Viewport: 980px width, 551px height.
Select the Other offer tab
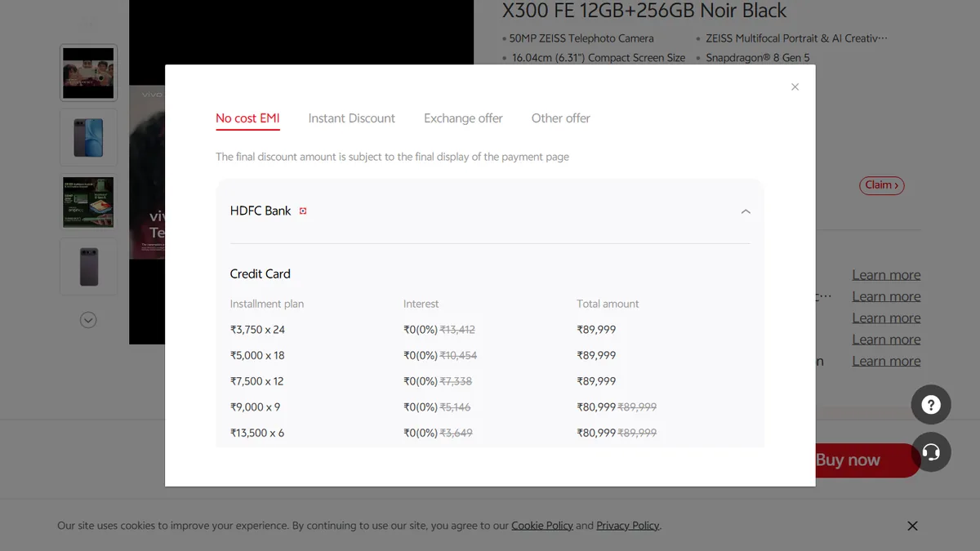pyautogui.click(x=561, y=118)
